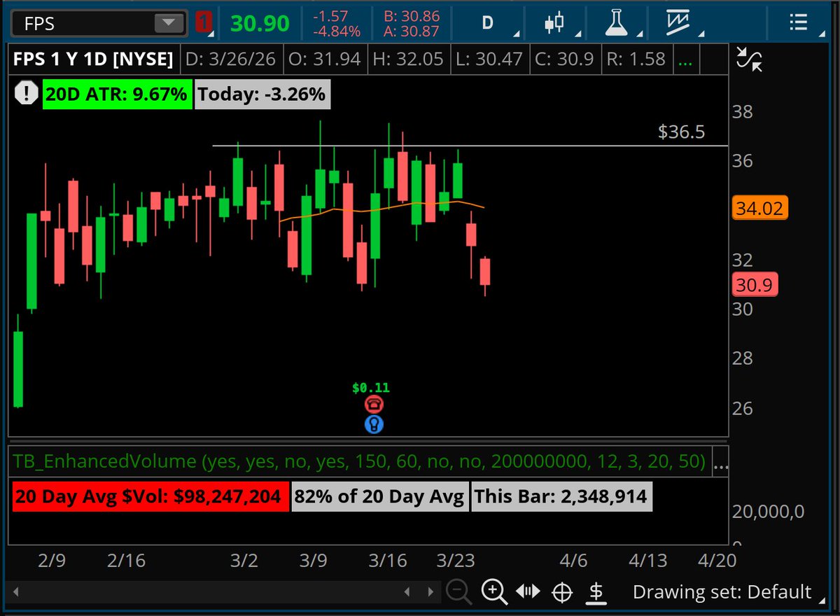Image resolution: width=840 pixels, height=616 pixels.
Task: Open the chart drawings tool menu
Action: 678,23
